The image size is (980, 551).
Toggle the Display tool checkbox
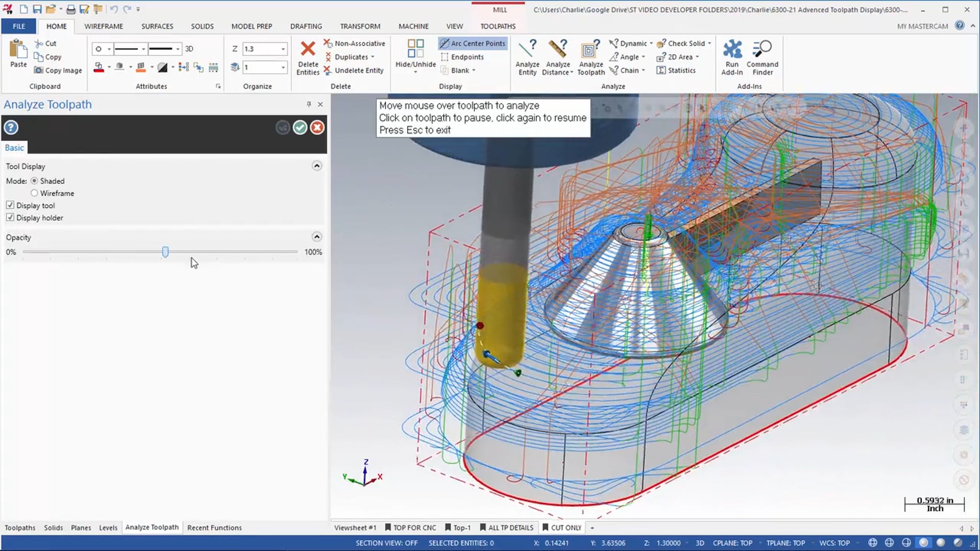click(10, 205)
